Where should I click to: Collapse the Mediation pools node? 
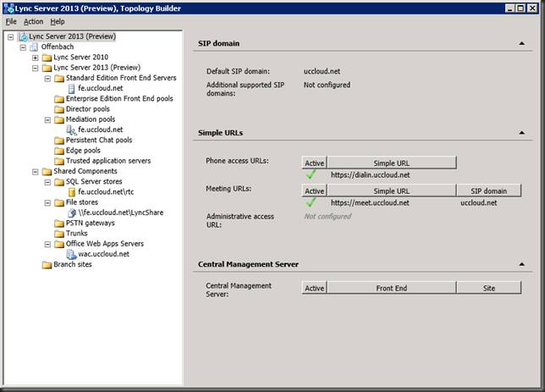click(x=47, y=119)
